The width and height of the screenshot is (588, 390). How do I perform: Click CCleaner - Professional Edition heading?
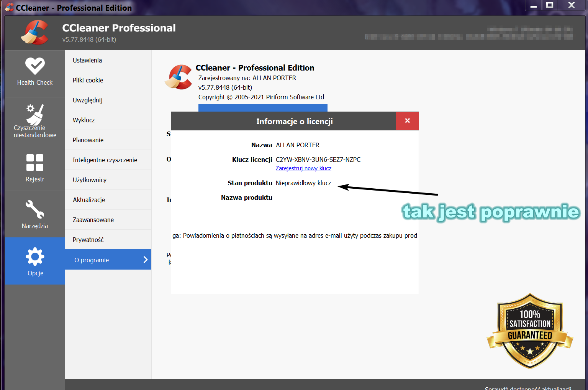pos(255,68)
